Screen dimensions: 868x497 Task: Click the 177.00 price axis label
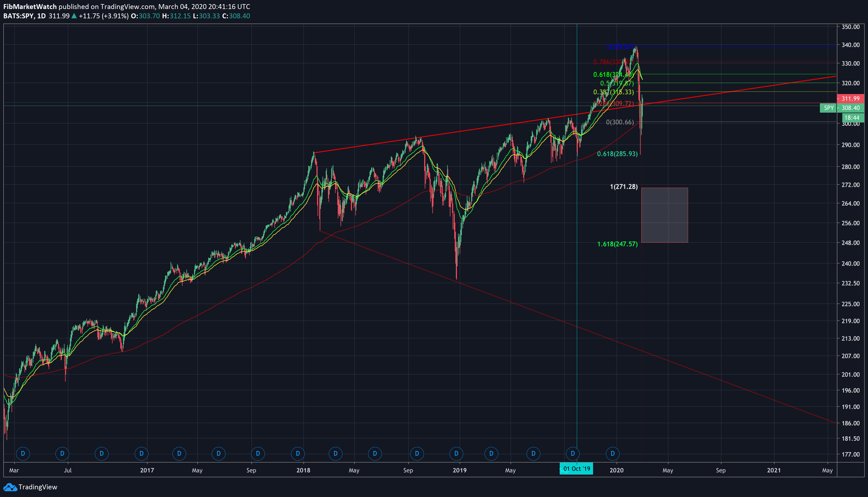point(851,454)
